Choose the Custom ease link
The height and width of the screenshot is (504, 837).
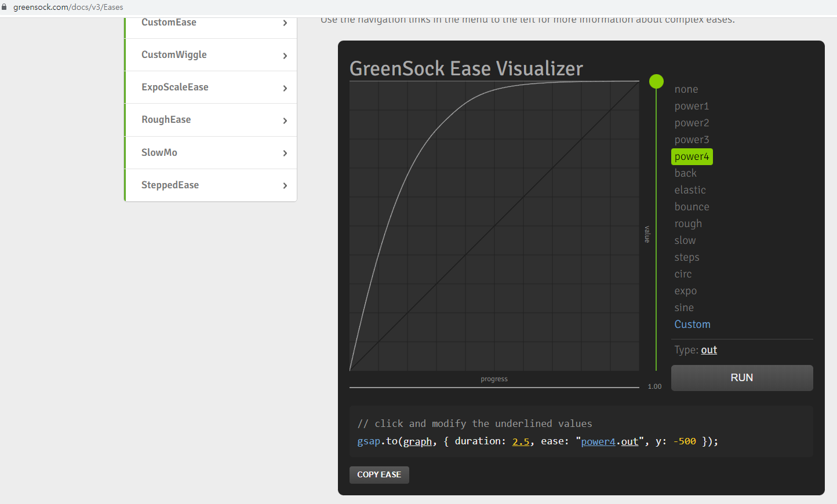tap(693, 324)
